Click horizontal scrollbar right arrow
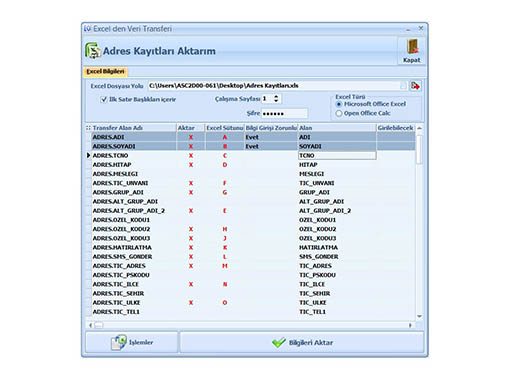The height and width of the screenshot is (380, 510). [x=410, y=325]
